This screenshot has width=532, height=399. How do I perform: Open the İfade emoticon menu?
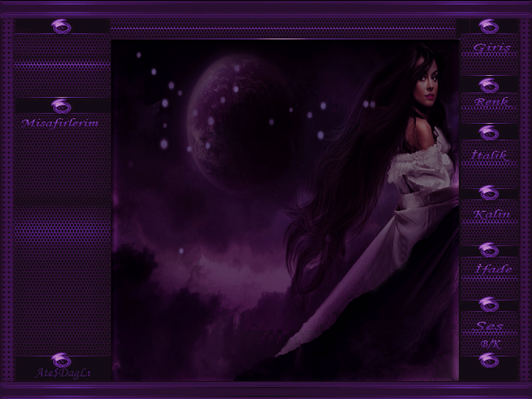[493, 269]
